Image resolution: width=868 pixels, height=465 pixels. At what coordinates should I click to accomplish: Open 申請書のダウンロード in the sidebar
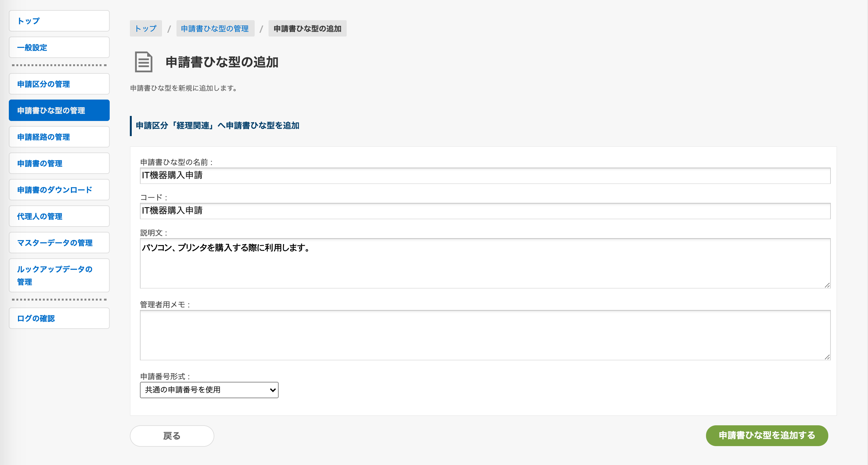59,190
